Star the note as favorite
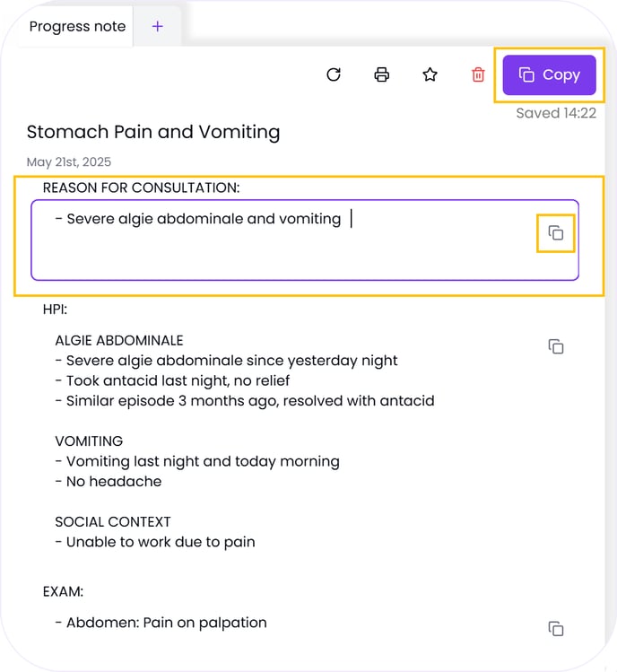 tap(430, 74)
